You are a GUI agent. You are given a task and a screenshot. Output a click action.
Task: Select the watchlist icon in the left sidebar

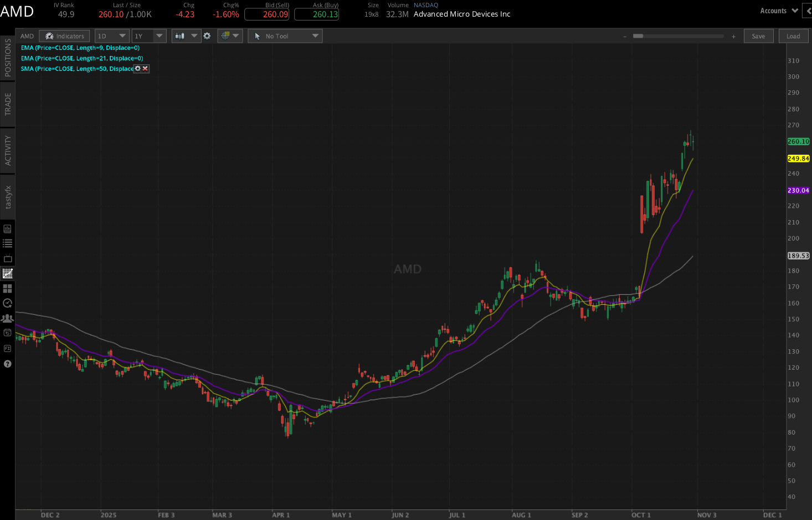click(8, 243)
